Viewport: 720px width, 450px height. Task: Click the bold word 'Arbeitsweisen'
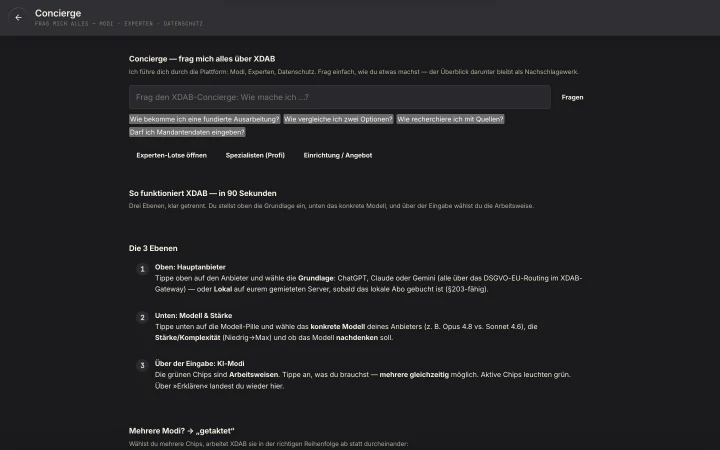click(253, 375)
